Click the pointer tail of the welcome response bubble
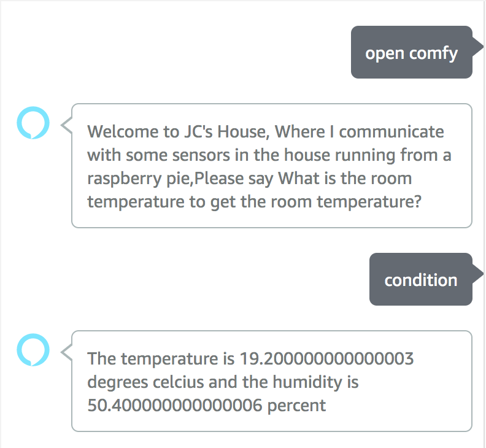Screen dimensions: 486x448 click(67, 125)
